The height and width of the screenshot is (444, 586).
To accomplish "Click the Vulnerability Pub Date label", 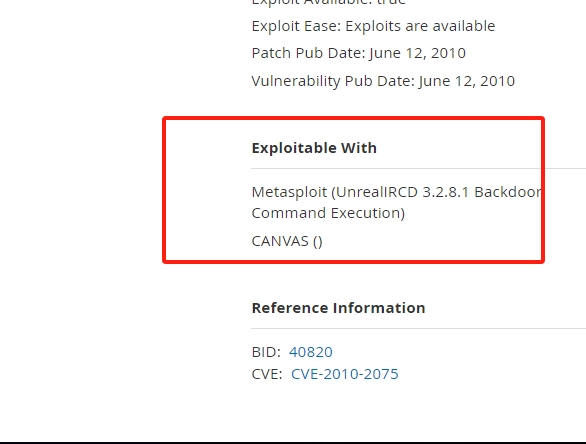I will pos(333,81).
